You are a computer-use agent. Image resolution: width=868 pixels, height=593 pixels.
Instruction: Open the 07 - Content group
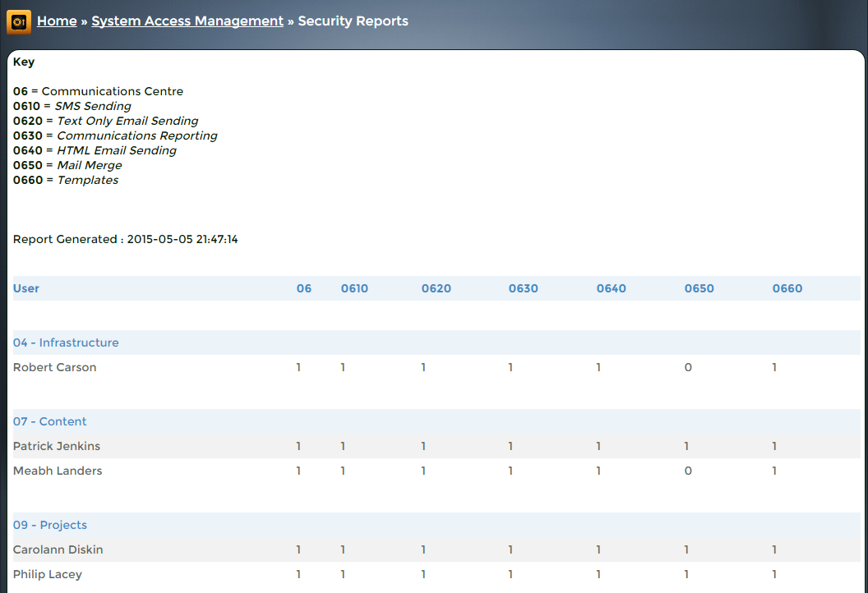click(49, 421)
